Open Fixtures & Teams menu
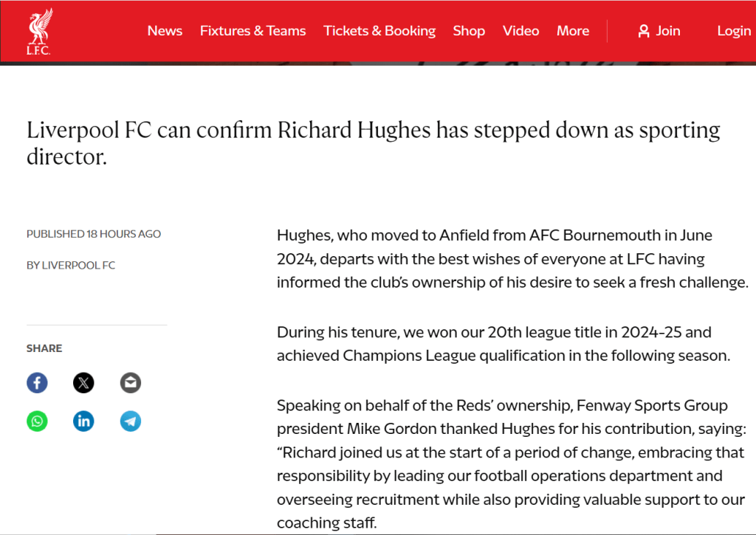The width and height of the screenshot is (756, 535). [252, 31]
